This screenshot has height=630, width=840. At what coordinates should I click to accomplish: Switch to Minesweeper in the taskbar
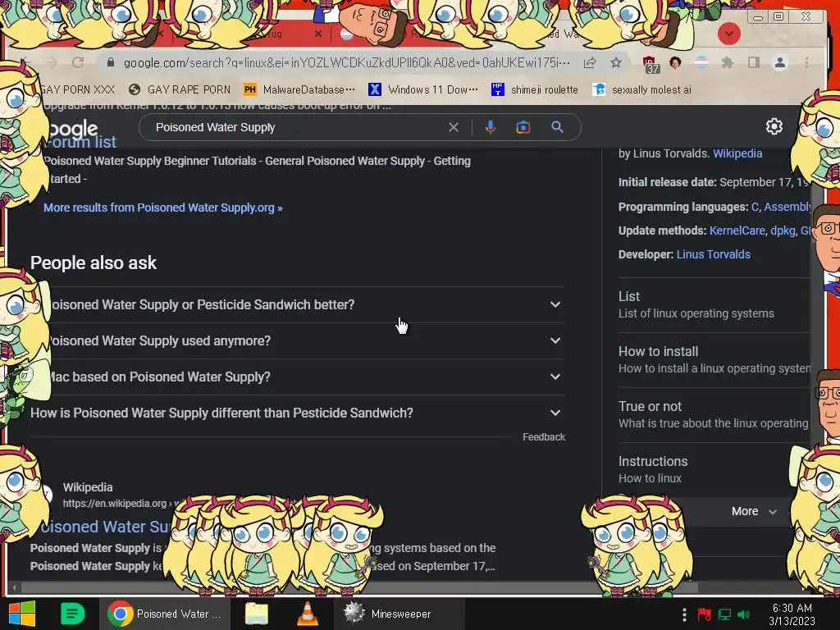(x=399, y=614)
